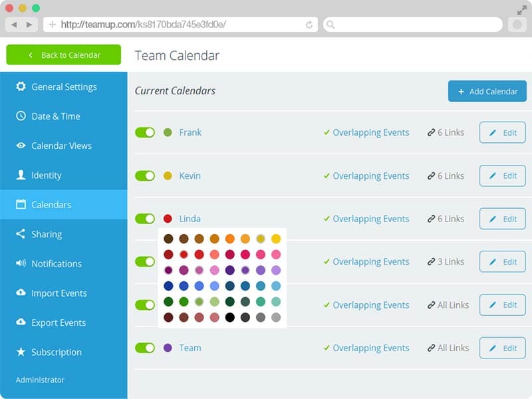
Task: Pick the hot pink swatch ending second row
Action: tap(276, 254)
